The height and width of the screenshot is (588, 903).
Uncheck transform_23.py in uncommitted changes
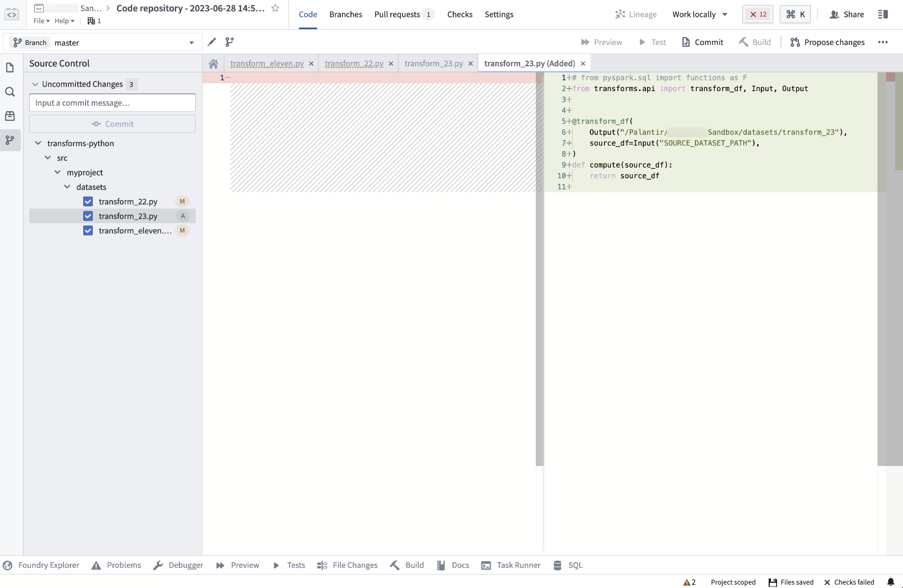point(88,216)
